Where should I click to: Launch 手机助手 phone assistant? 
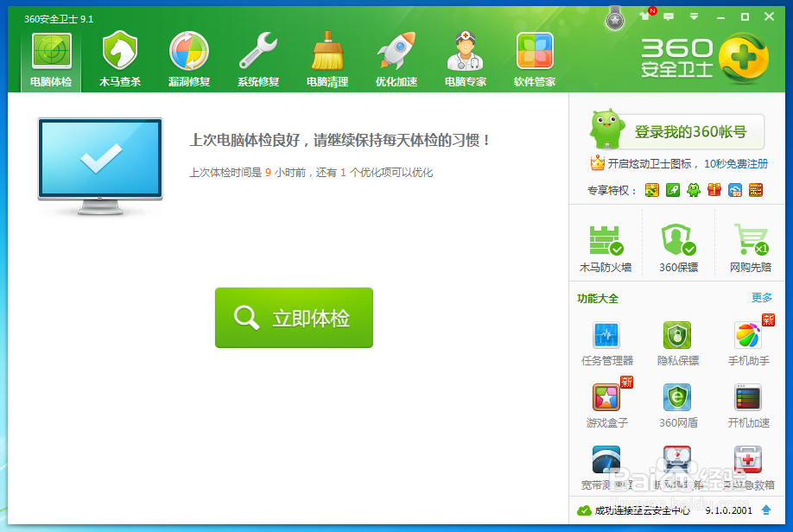748,344
